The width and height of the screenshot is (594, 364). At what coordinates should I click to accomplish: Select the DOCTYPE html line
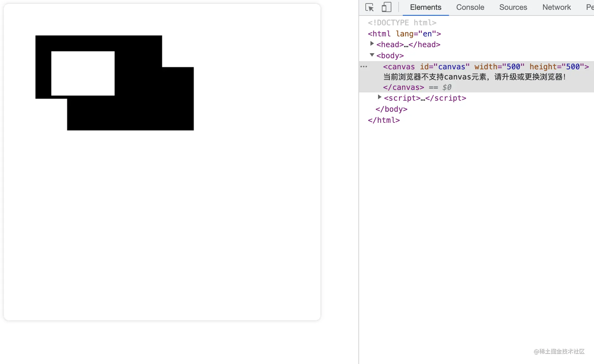click(402, 23)
